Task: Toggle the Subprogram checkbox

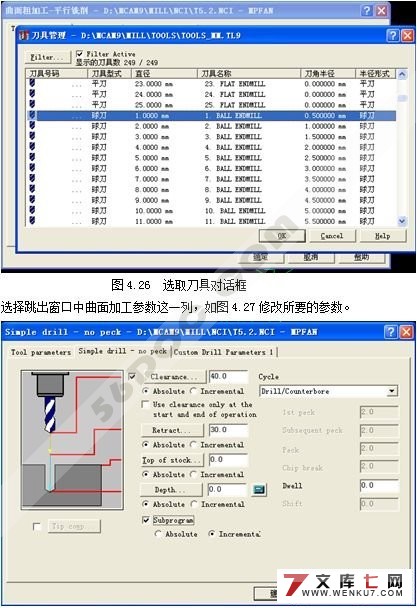Action: click(x=146, y=520)
